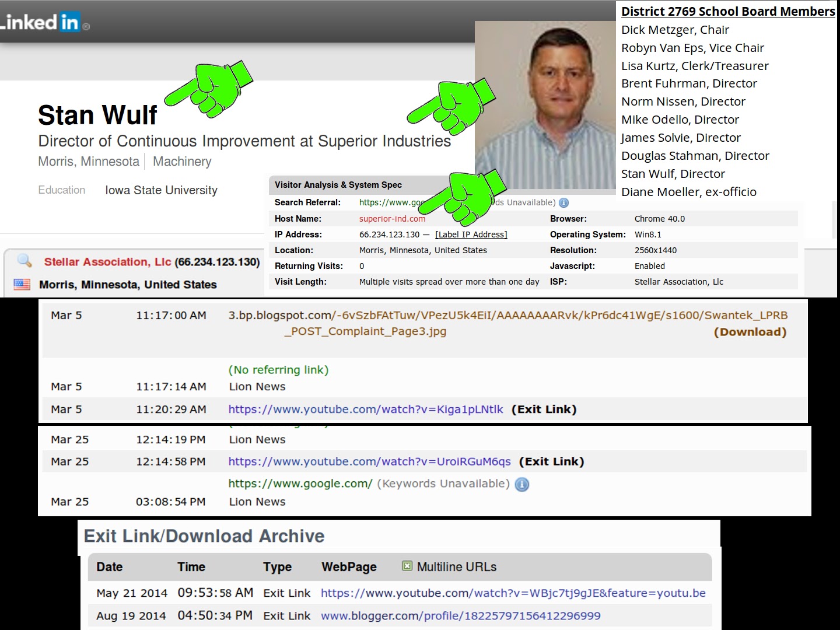Click Dick Metzger, Chair in board list

click(x=675, y=30)
